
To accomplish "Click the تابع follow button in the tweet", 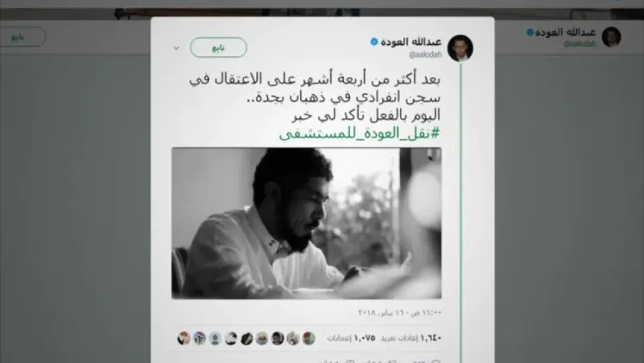I will [219, 47].
